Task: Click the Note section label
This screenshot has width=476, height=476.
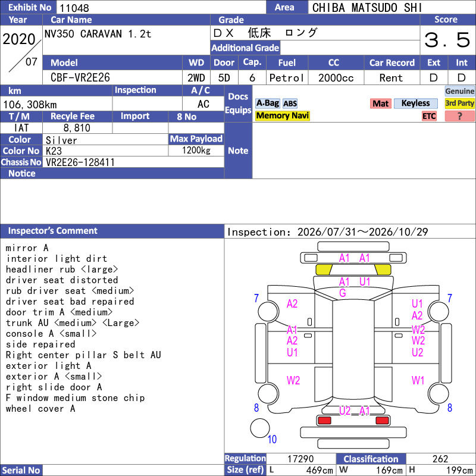Action: click(x=238, y=151)
